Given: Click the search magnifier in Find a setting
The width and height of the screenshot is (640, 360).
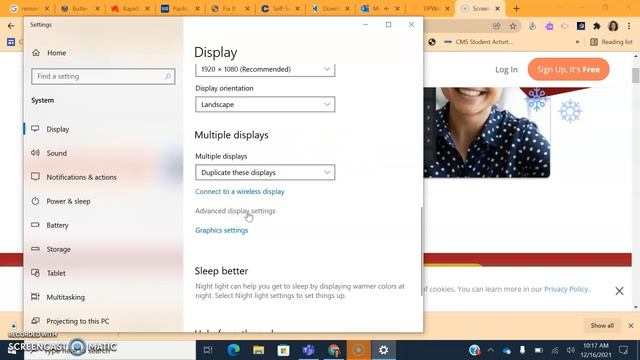Looking at the screenshot, I should coord(168,76).
